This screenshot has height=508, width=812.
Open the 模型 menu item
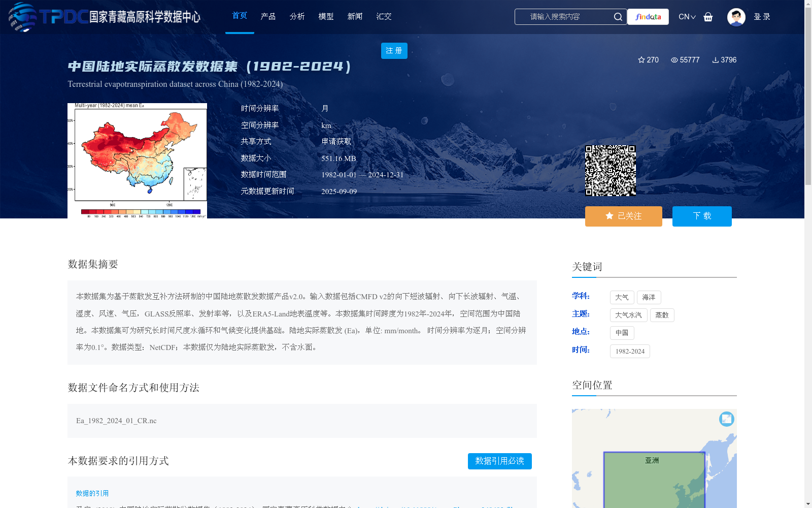(x=326, y=16)
